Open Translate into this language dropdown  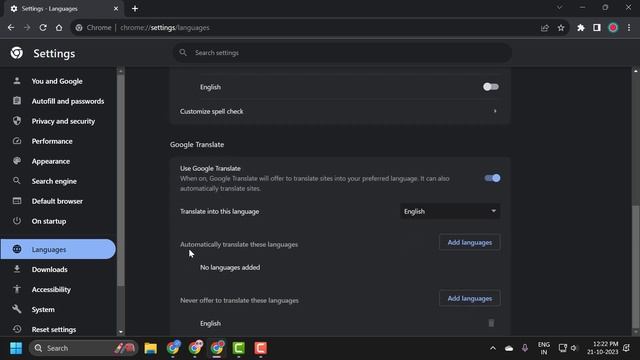coord(450,211)
